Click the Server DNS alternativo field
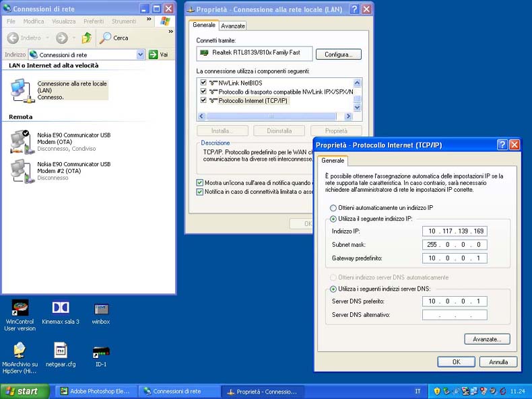 [455, 315]
